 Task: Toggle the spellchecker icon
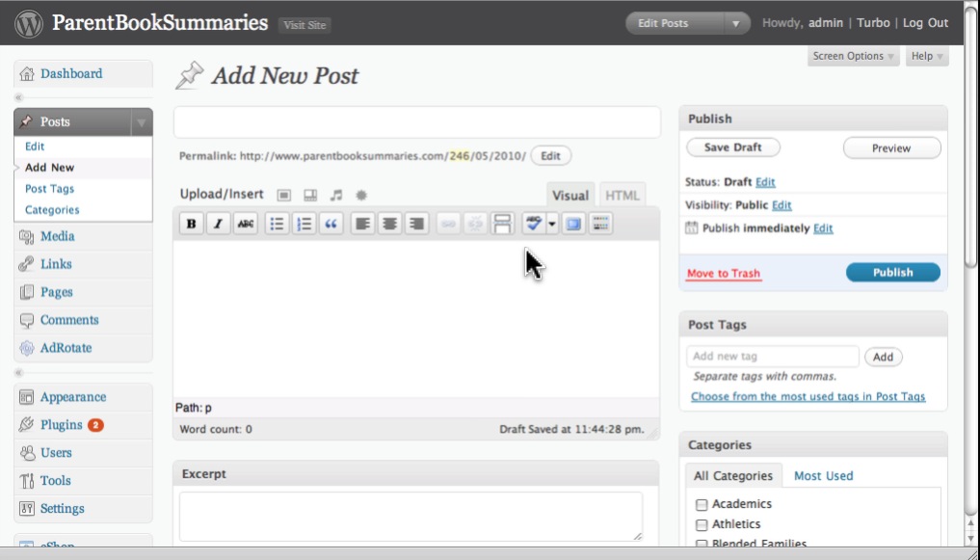(x=534, y=224)
